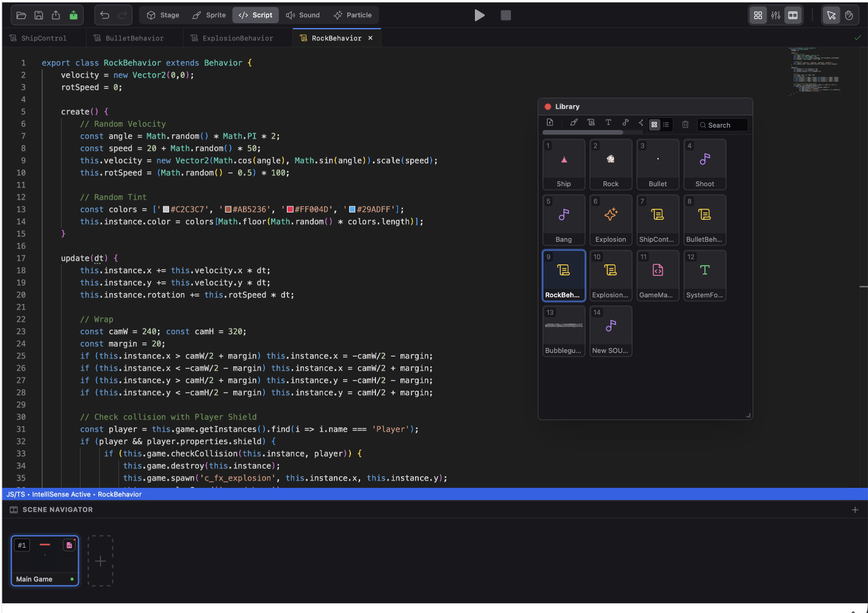This screenshot has width=868, height=613.
Task: Activate the hand pan tool
Action: 848,15
